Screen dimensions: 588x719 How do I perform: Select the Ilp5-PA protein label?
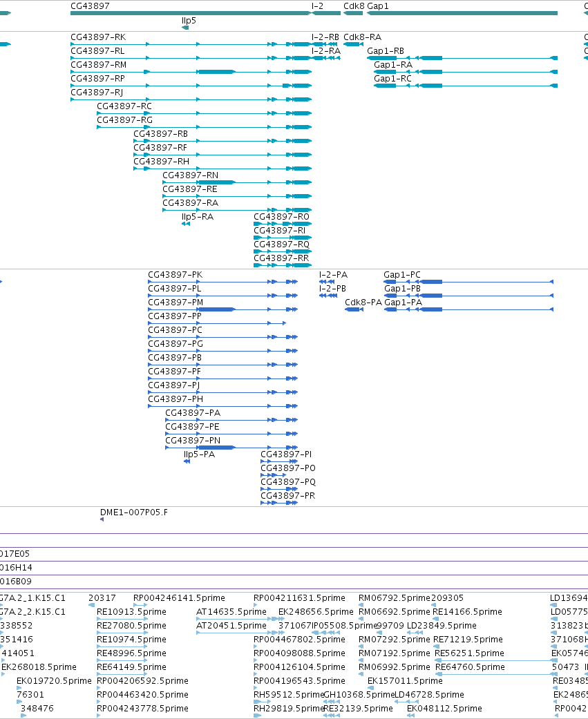point(200,454)
